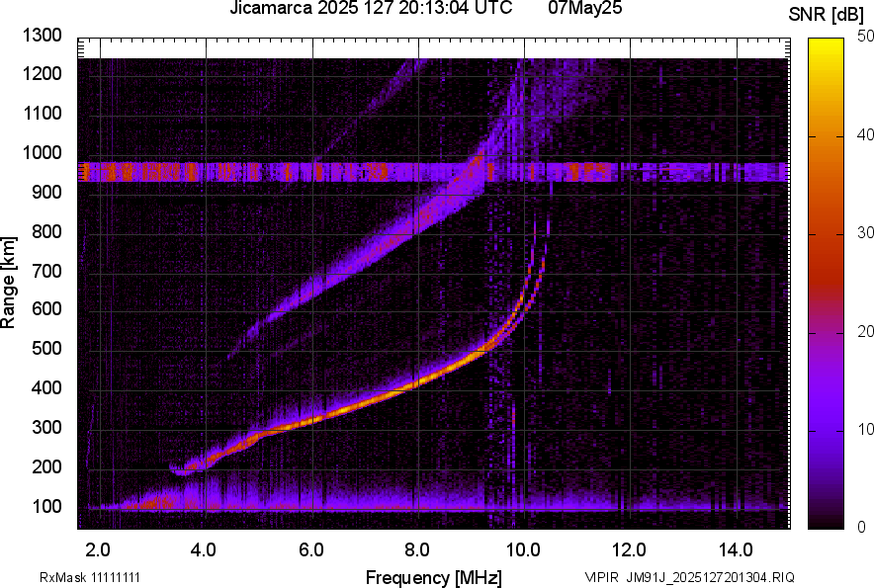Click frequency tick label '10.0'
Screen dimensions: 874x588
pyautogui.click(x=522, y=550)
